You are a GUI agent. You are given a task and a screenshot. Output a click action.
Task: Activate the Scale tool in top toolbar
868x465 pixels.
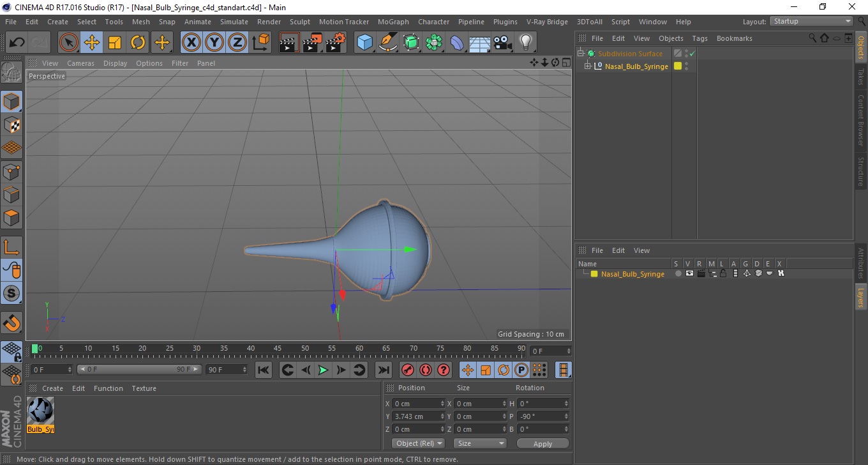click(x=115, y=43)
